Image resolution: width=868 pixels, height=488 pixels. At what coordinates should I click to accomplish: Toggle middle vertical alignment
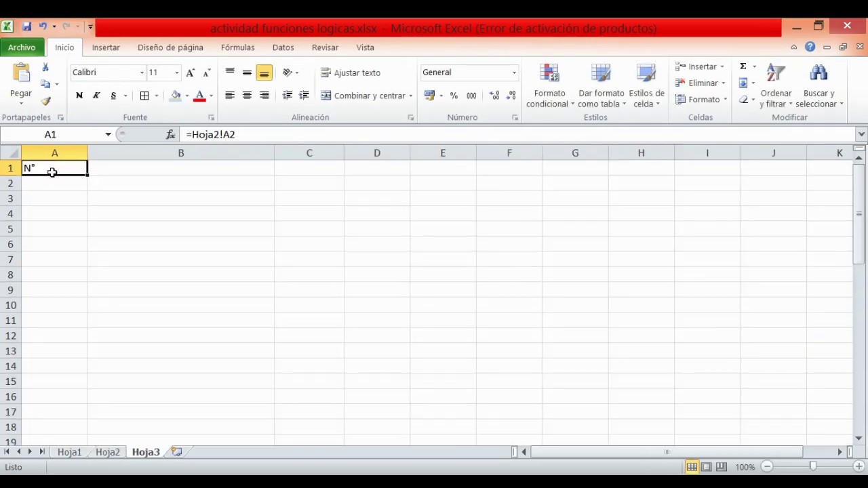pos(247,73)
